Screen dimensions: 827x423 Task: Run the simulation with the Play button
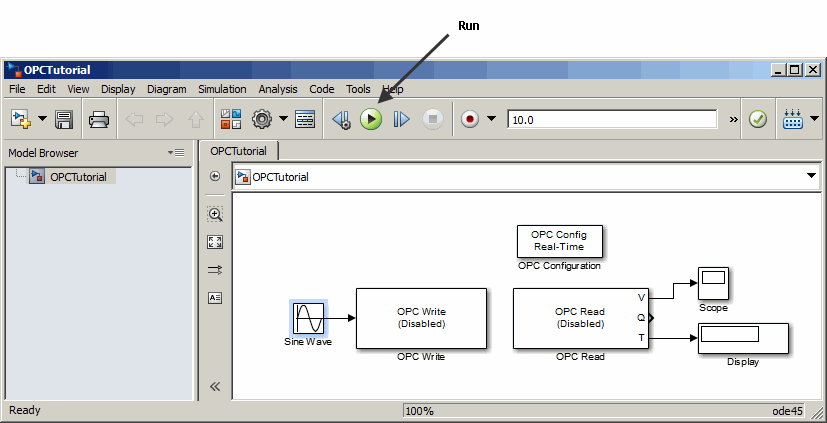click(371, 120)
